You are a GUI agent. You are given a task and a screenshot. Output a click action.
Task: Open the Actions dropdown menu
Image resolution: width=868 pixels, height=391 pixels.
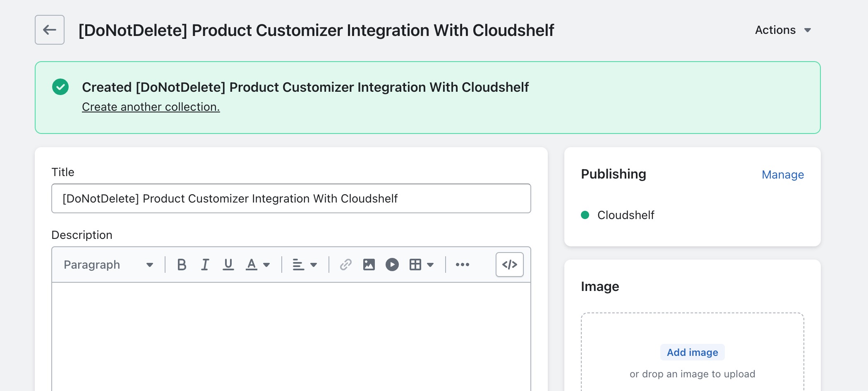coord(783,30)
